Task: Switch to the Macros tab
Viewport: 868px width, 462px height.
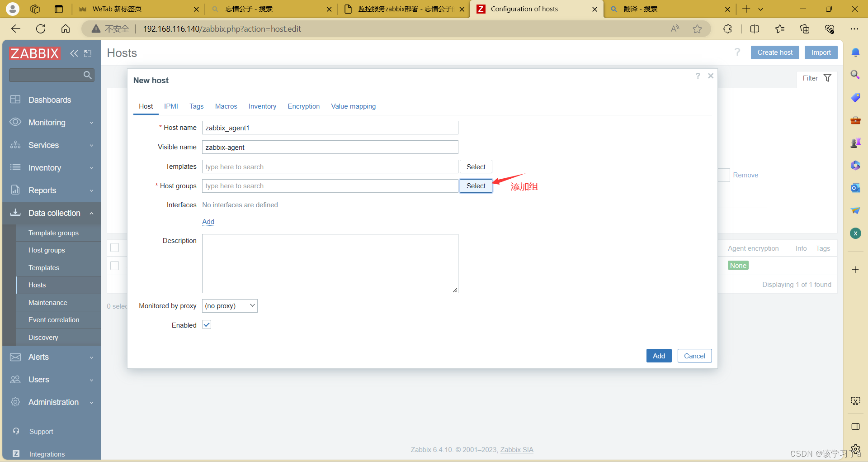Action: [x=226, y=106]
